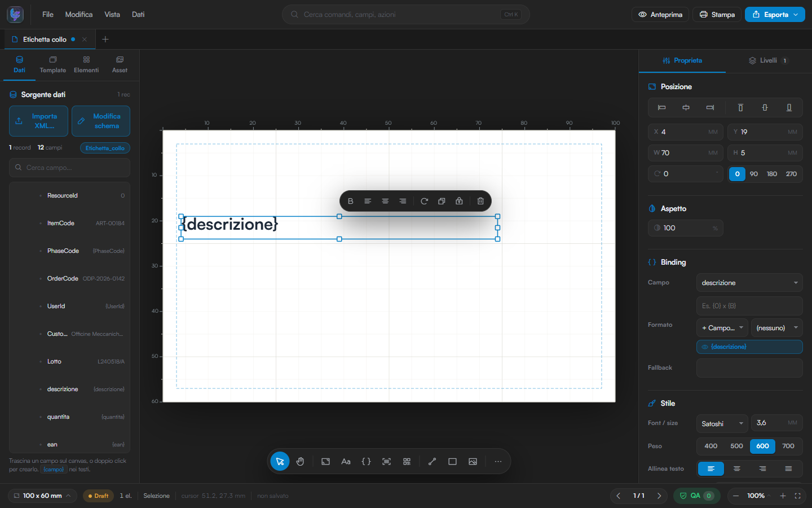Open the Esporta dropdown arrow

796,15
